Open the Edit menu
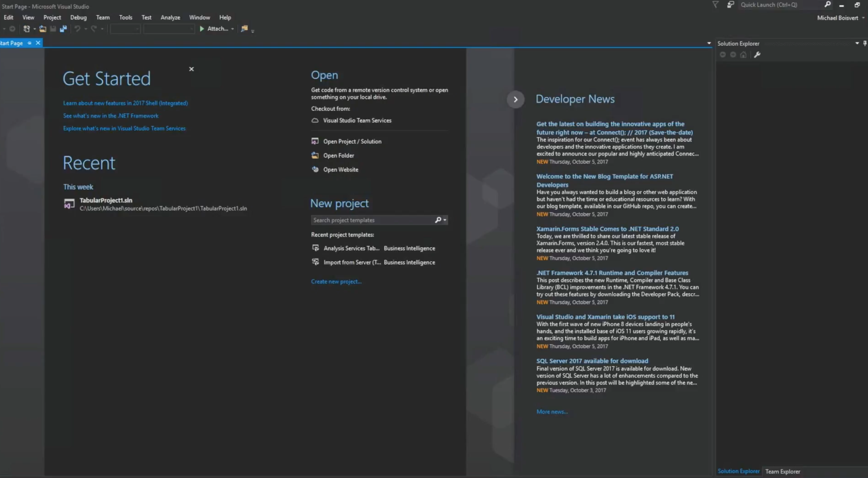The height and width of the screenshot is (478, 868). (x=8, y=17)
